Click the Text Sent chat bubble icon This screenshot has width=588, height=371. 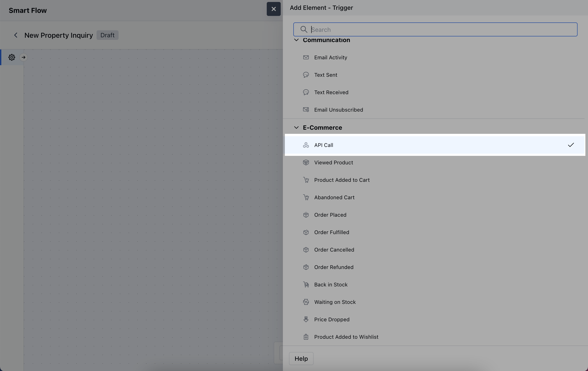306,75
